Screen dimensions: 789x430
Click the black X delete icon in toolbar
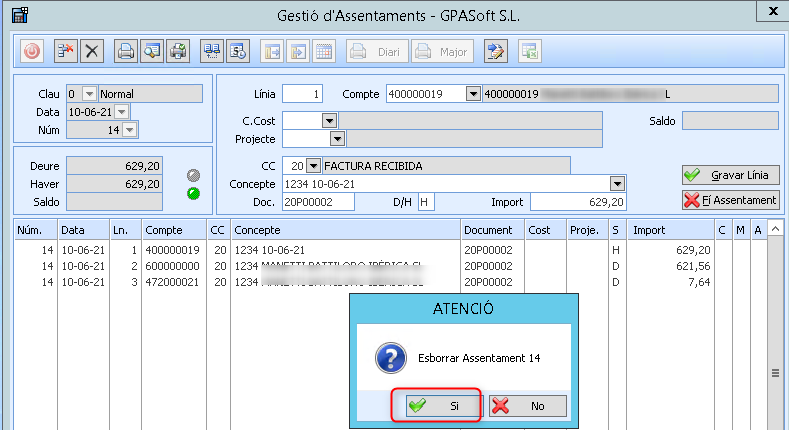(x=92, y=50)
